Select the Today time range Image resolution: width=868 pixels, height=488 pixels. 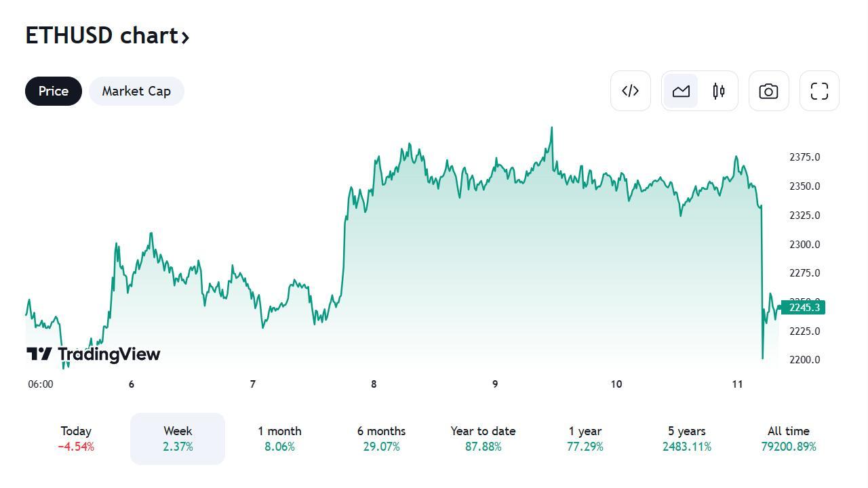(x=76, y=439)
